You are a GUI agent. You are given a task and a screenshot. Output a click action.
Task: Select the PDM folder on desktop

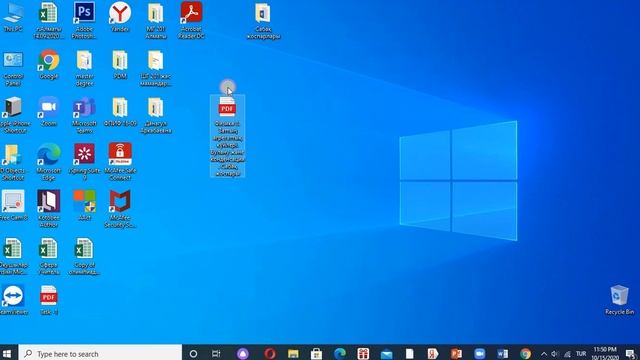coord(120,64)
